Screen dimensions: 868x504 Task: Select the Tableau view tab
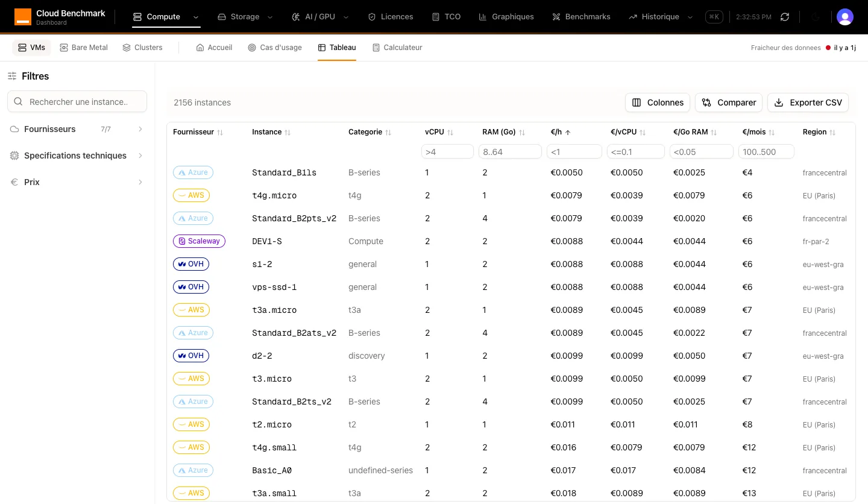[337, 48]
